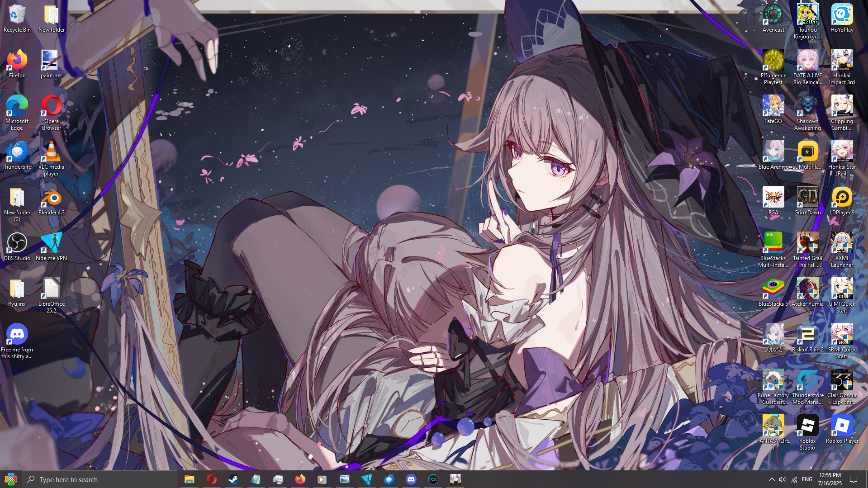Select the BlueStacks 5 desktop icon
This screenshot has width=868, height=488.
[x=773, y=293]
